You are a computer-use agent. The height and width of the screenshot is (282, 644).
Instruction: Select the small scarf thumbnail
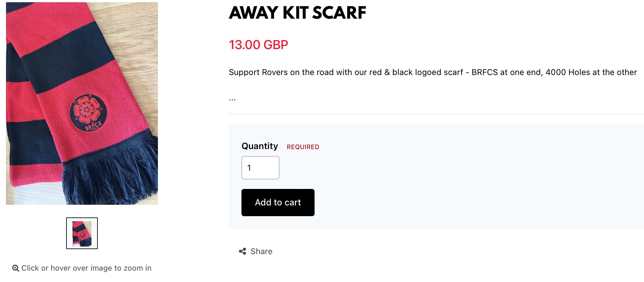coord(82,233)
